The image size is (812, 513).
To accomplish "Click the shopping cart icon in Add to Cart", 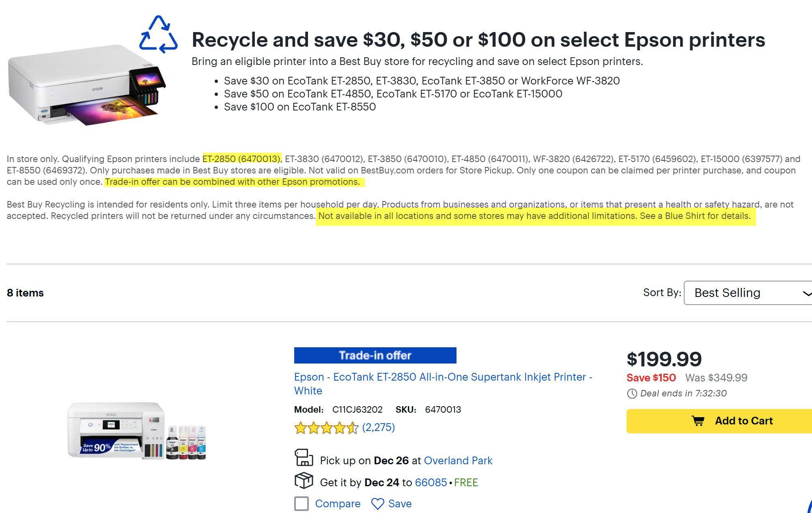I will tap(698, 421).
